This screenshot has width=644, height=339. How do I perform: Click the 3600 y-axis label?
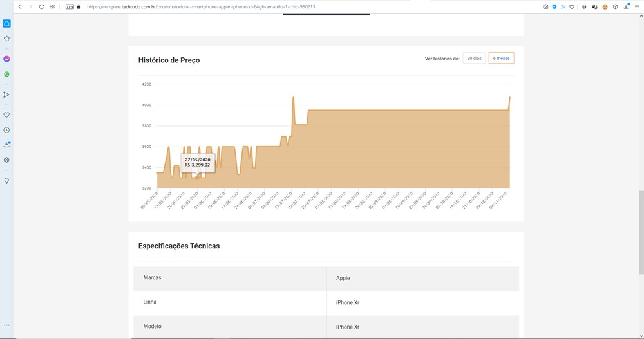pyautogui.click(x=147, y=147)
